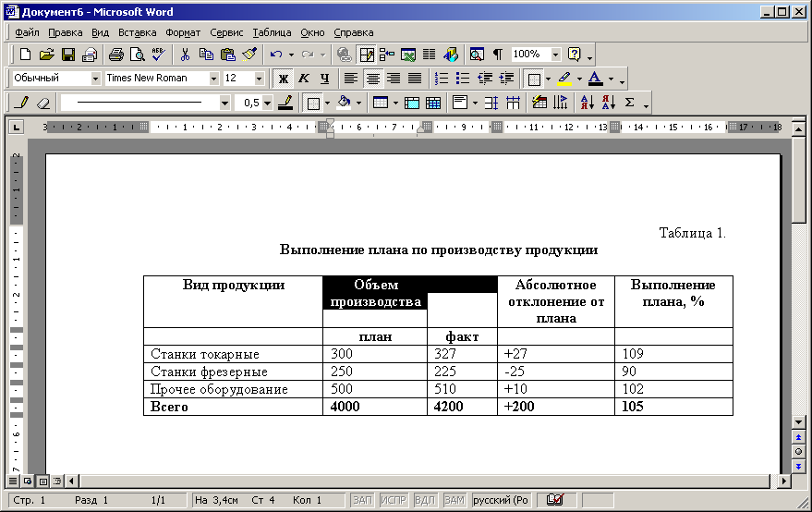Open Microsoft Word Help question icon
The image size is (812, 512).
click(574, 55)
